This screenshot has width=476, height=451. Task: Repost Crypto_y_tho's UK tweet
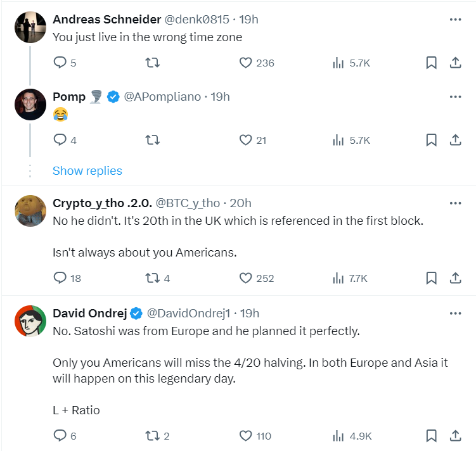(153, 278)
